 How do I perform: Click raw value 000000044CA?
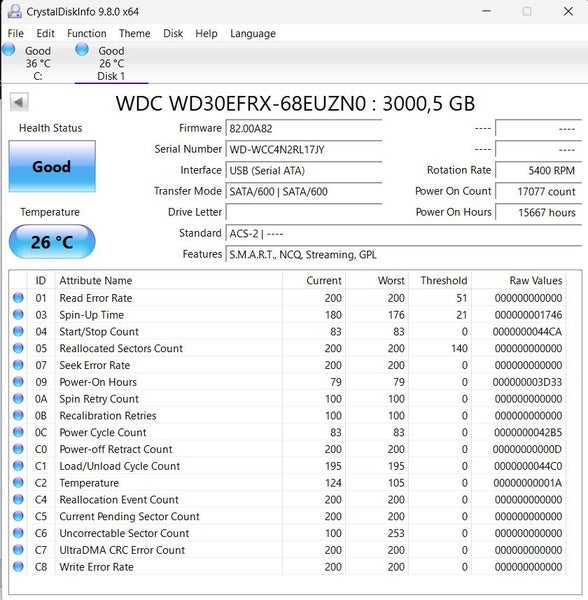pos(527,332)
